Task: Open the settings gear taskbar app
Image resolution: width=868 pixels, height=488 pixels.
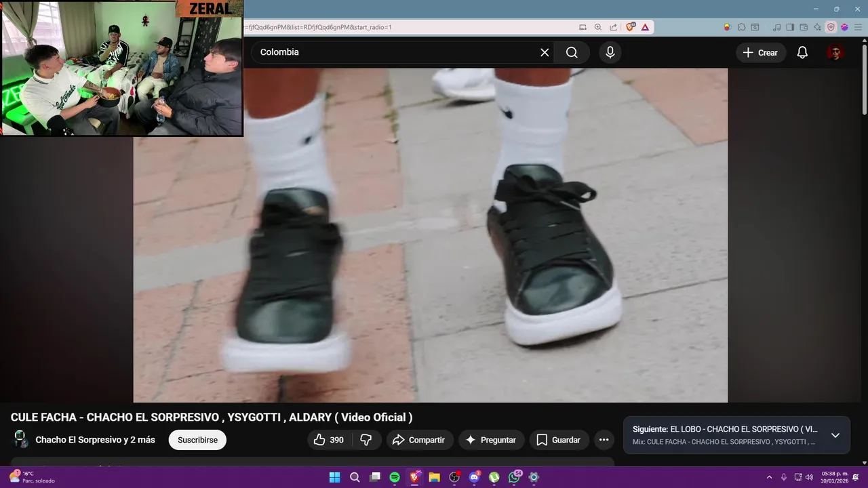Action: 534,477
